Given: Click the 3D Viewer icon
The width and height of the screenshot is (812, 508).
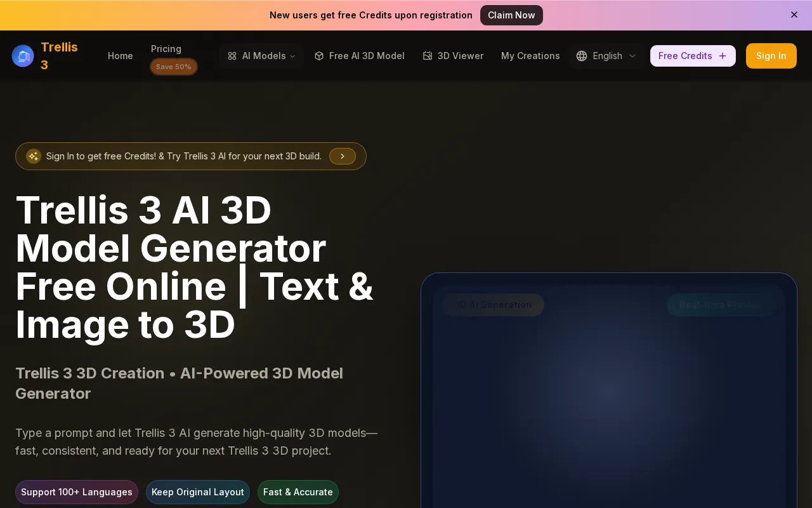Looking at the screenshot, I should point(428,56).
